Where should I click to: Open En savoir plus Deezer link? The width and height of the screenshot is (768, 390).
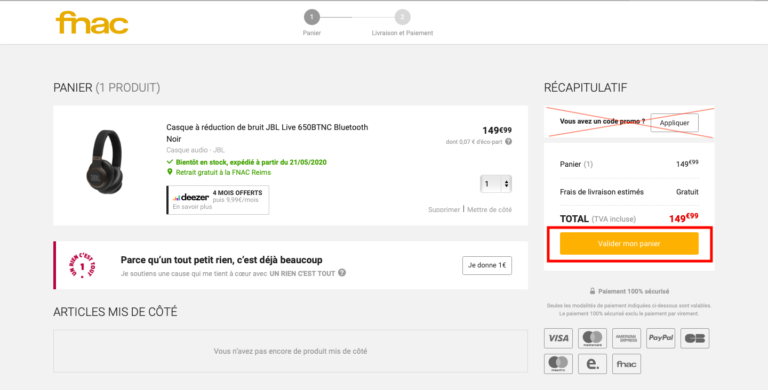point(192,207)
